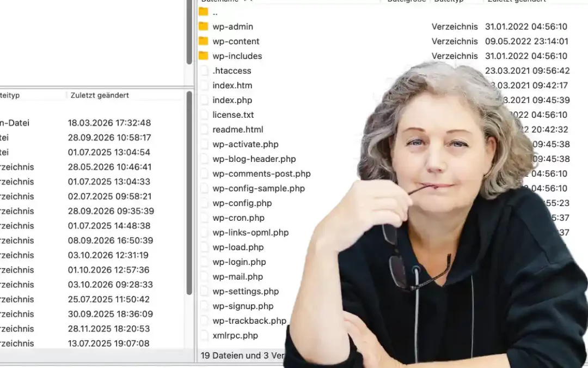Viewport: 588px width, 368px height.
Task: Click the wp-includes row modification date
Action: tap(526, 56)
